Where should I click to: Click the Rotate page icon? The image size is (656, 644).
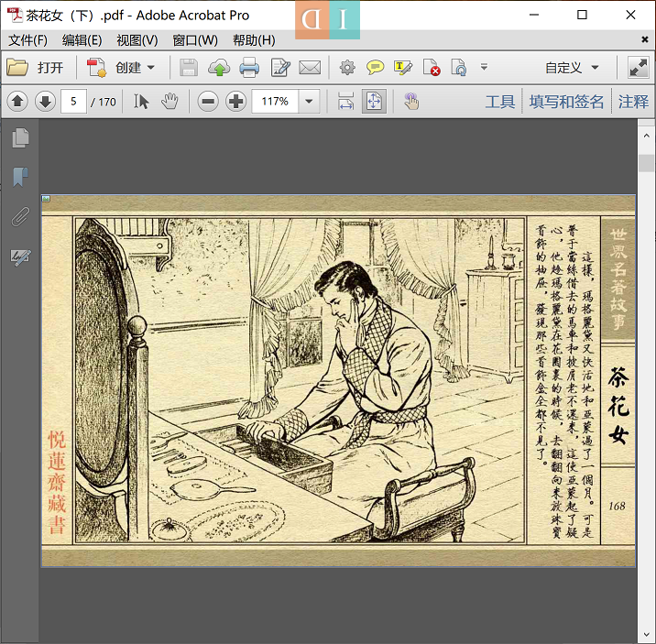(x=458, y=67)
